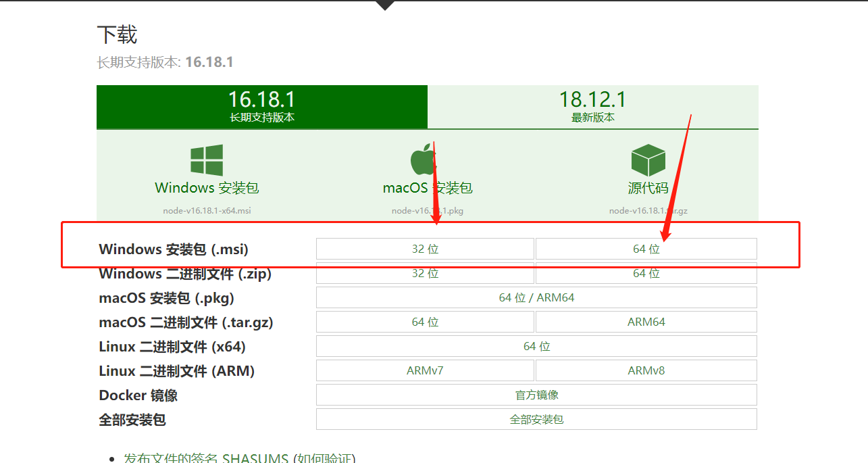Viewport: 868px width, 463px height.
Task: Switch to the 18.12.1 latest version tab
Action: [592, 107]
